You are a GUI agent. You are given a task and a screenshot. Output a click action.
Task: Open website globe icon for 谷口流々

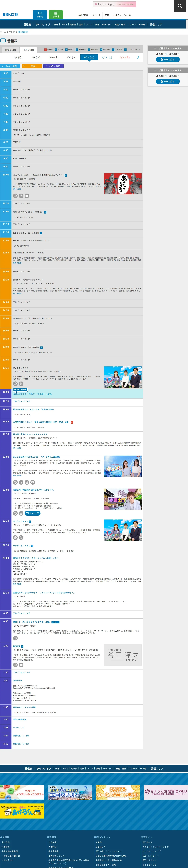click(x=15, y=665)
